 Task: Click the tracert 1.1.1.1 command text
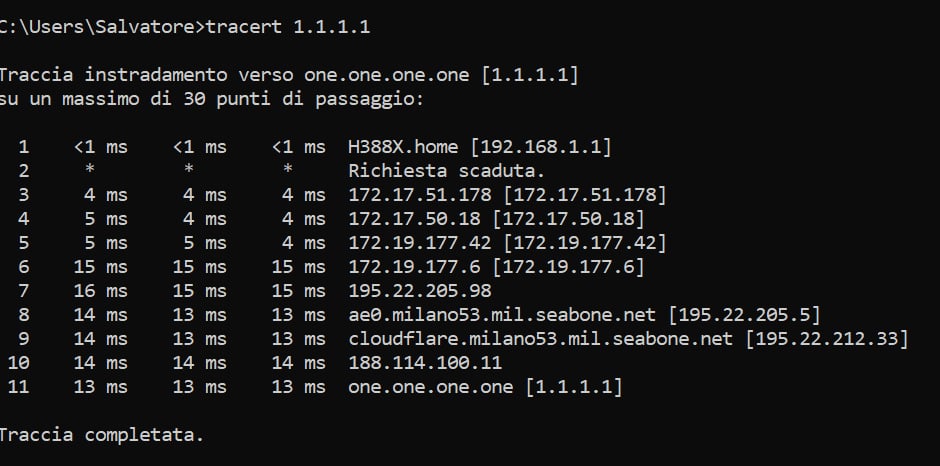coord(288,27)
